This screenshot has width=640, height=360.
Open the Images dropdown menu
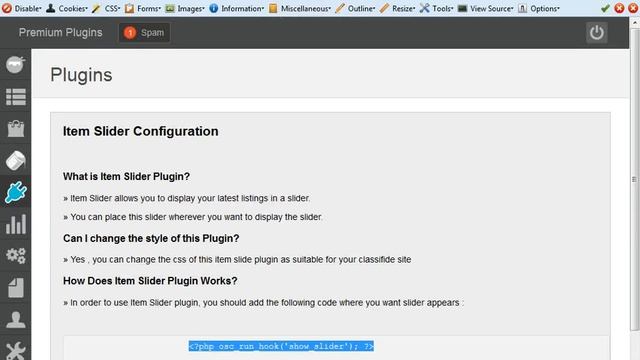185,8
